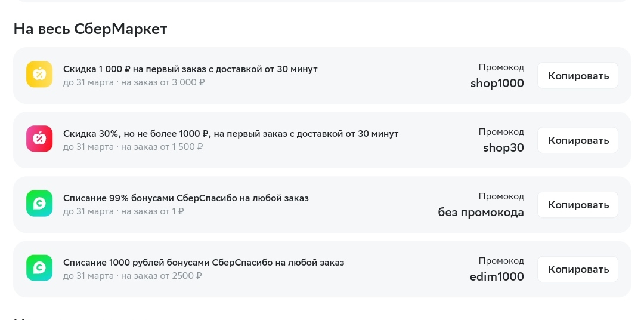Click Копировать for the без промокода offer
This screenshot has width=644, height=320.
pos(578,205)
